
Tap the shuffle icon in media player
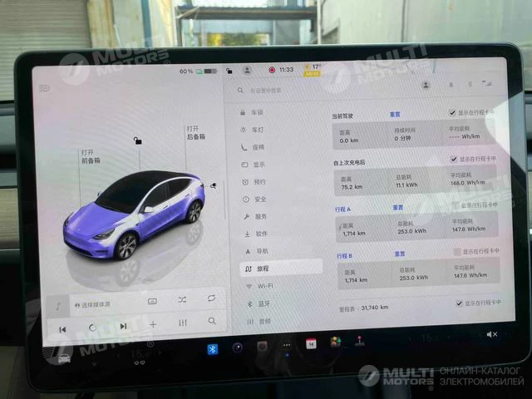click(182, 299)
